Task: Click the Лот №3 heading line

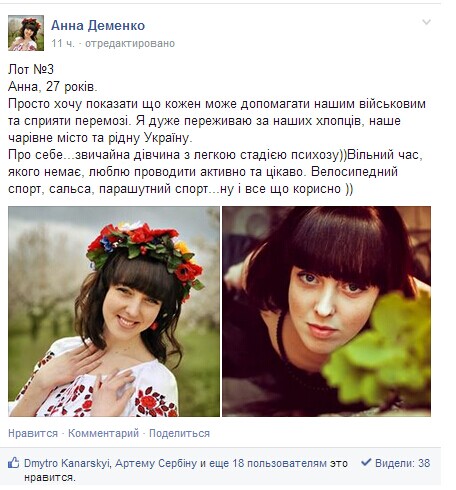Action: click(x=31, y=69)
